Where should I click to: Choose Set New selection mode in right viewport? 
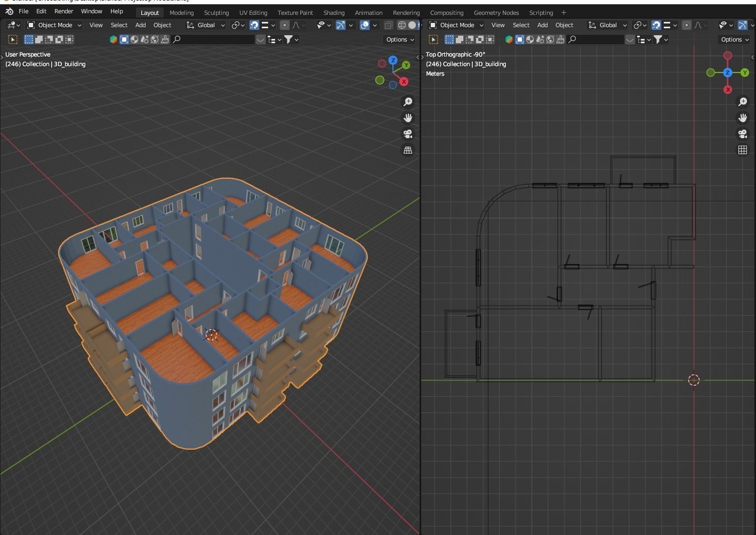449,39
